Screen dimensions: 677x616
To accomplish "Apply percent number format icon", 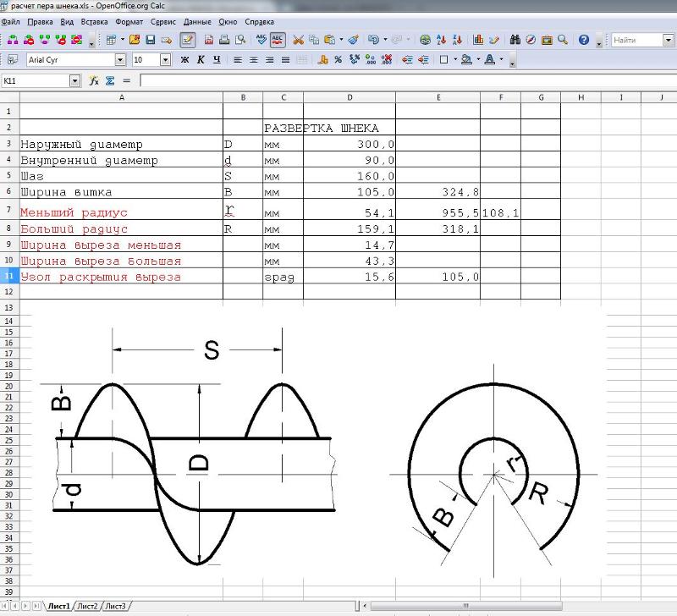I will coord(338,59).
